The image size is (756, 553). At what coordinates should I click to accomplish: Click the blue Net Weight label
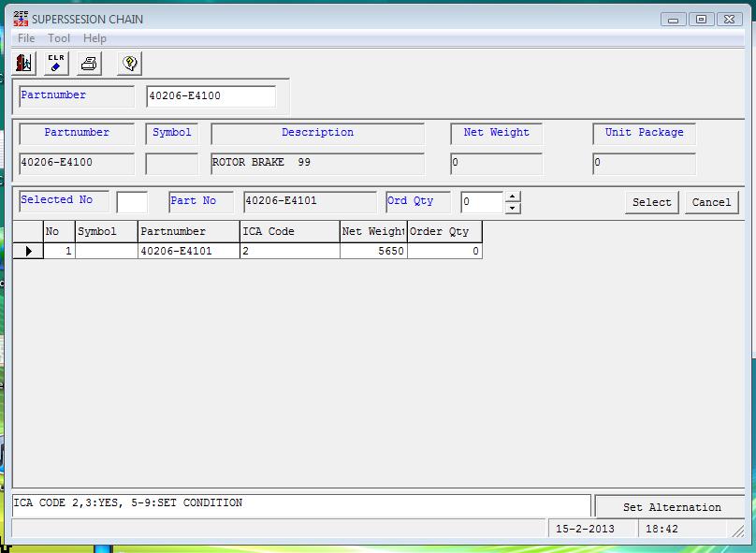(x=496, y=133)
